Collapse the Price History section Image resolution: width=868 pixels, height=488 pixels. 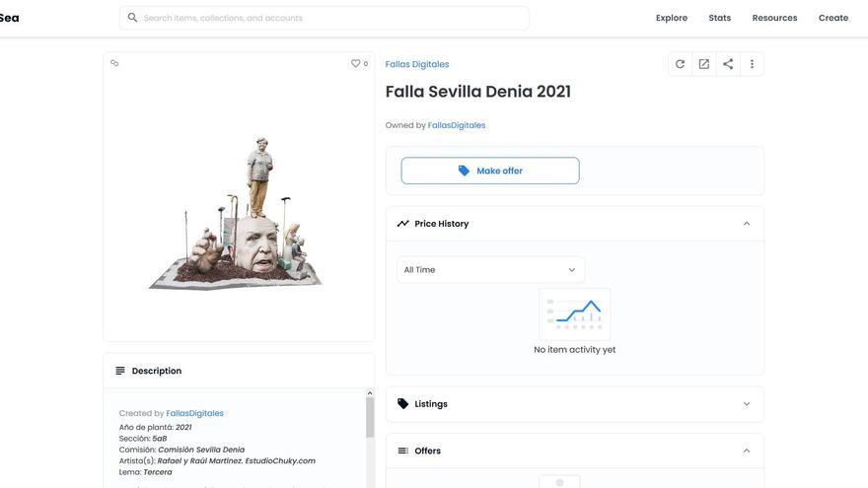pyautogui.click(x=747, y=224)
